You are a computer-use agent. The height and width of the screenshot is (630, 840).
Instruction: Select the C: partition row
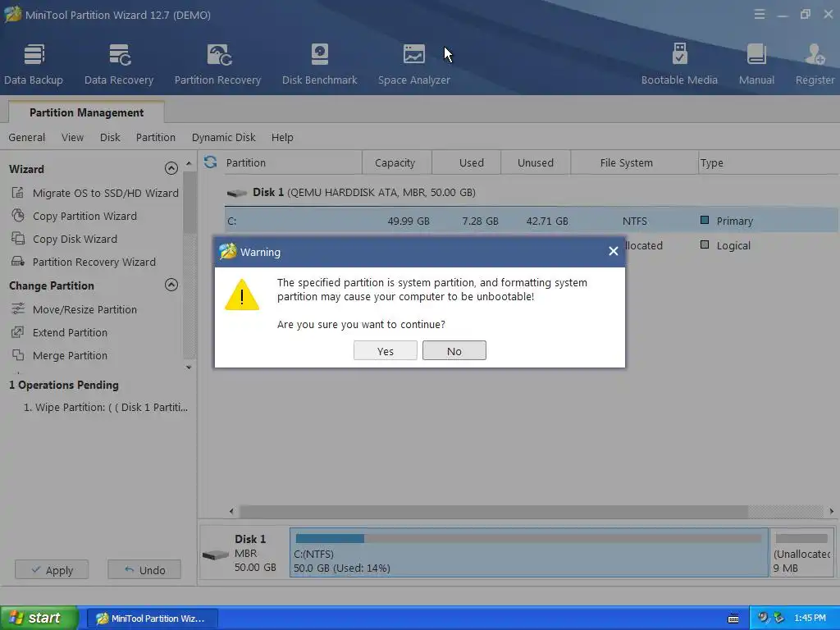point(531,221)
